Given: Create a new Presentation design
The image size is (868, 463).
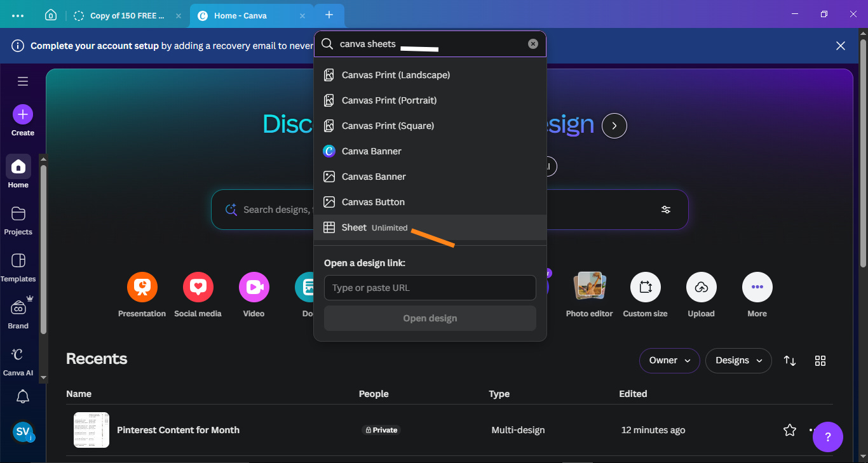Looking at the screenshot, I should coord(142,295).
